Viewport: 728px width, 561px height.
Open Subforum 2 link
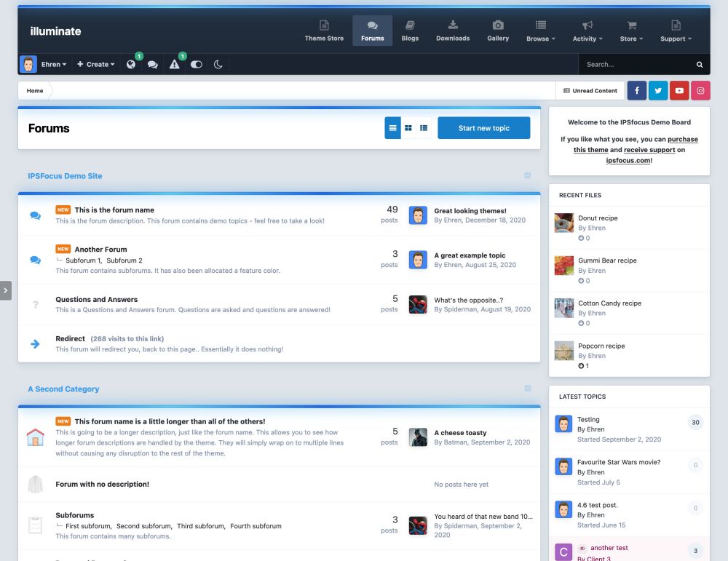(124, 260)
